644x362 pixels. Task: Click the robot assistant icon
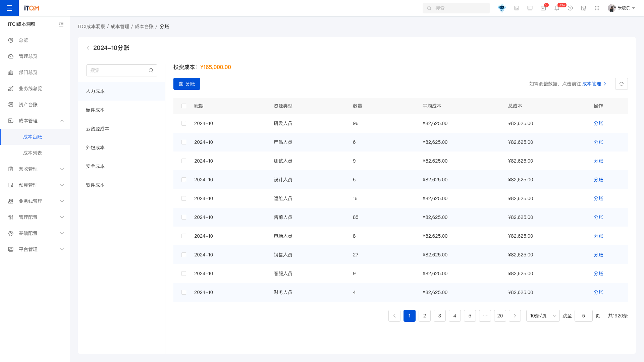(x=502, y=8)
